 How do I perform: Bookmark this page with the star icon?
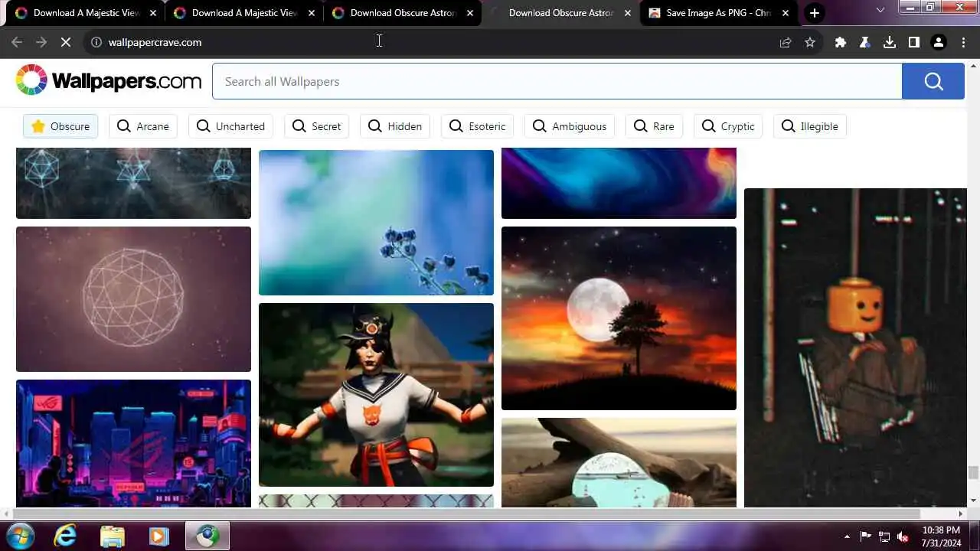coord(810,43)
